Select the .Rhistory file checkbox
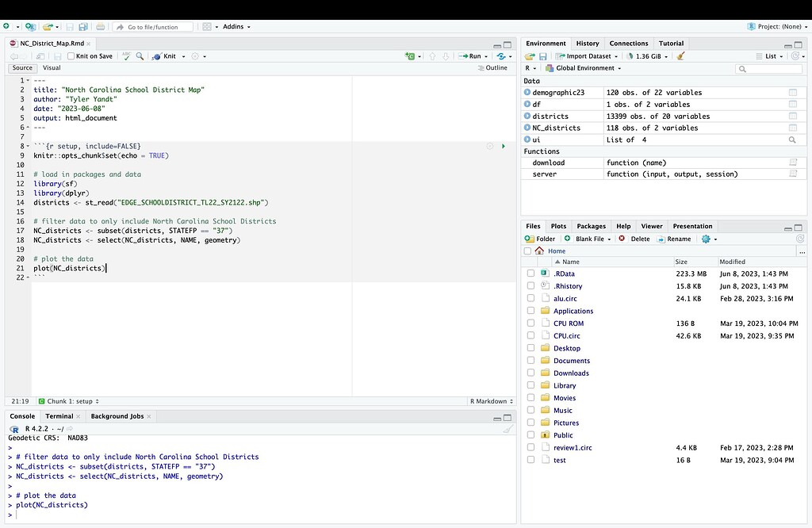The width and height of the screenshot is (812, 528). pyautogui.click(x=530, y=285)
